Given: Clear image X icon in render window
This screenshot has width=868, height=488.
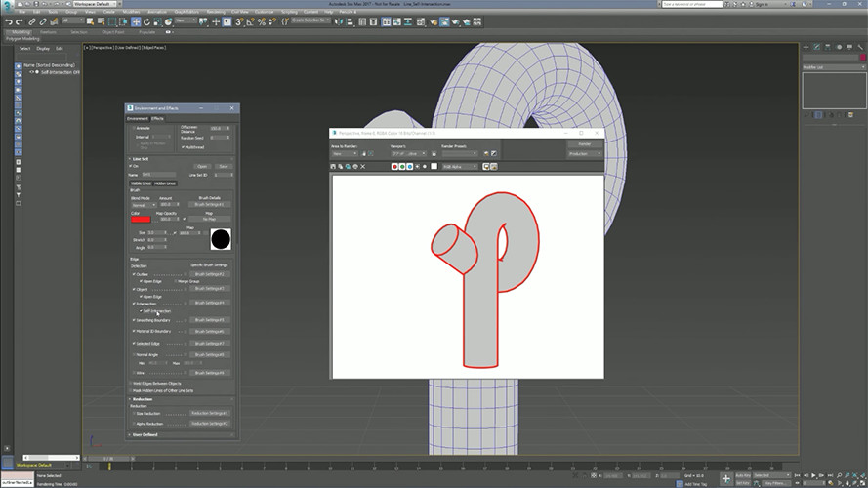Looking at the screenshot, I should point(363,167).
